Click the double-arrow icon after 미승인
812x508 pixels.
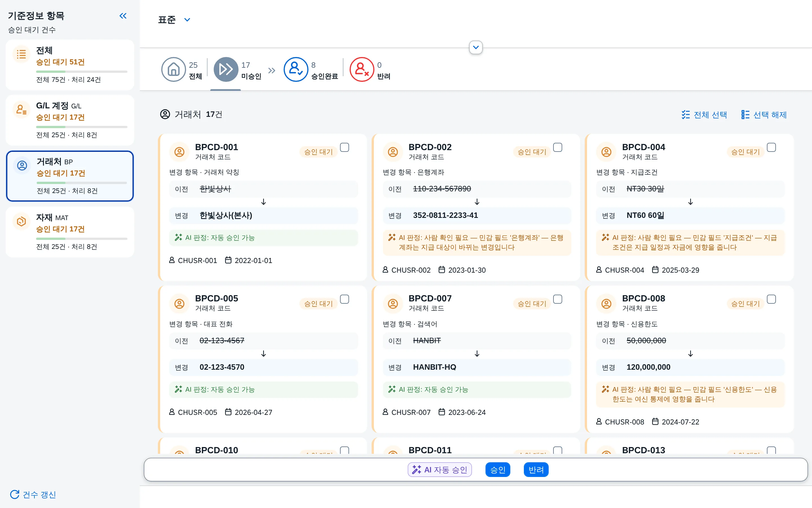point(272,70)
